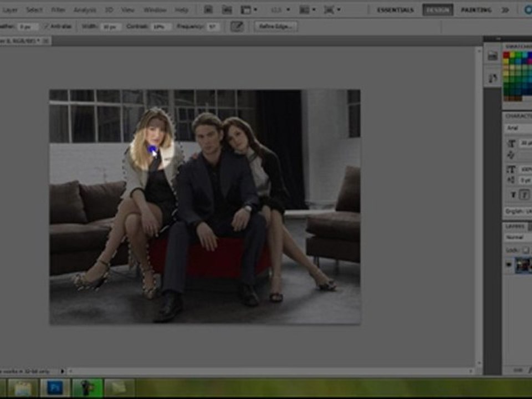Open the English language dropdown
The image size is (532, 399).
coord(519,211)
